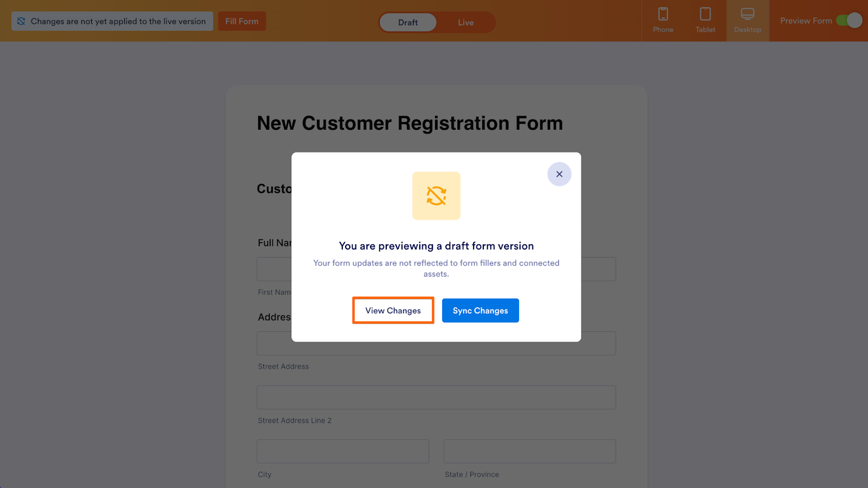
Task: Click the yellow sync icon in the dialog
Action: pyautogui.click(x=436, y=195)
